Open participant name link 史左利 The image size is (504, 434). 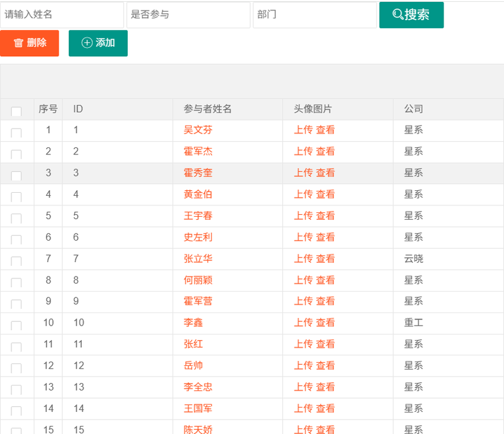198,237
